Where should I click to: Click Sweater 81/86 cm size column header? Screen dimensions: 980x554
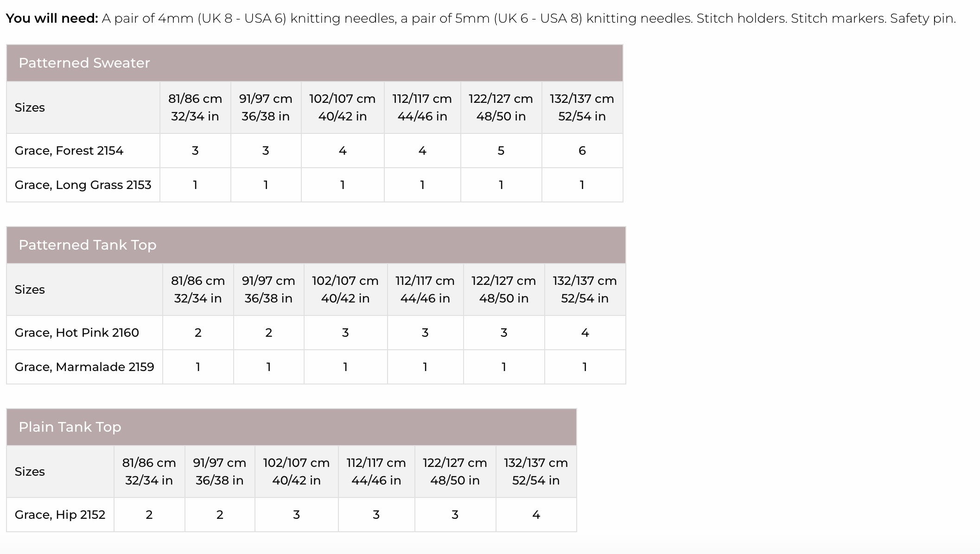195,107
